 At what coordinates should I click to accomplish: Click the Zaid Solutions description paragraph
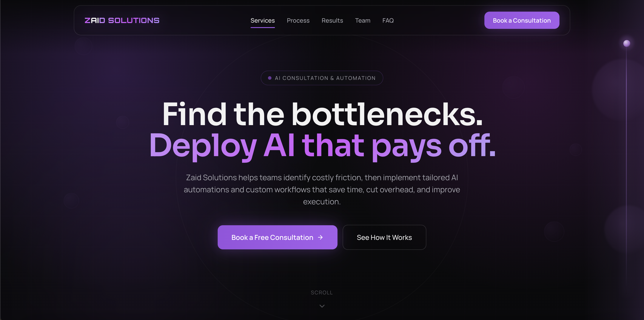(x=322, y=190)
